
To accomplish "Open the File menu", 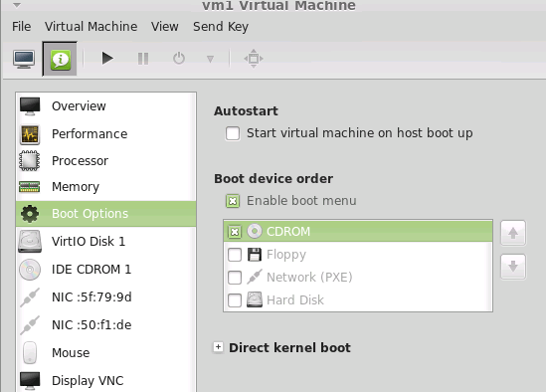I will pos(22,27).
